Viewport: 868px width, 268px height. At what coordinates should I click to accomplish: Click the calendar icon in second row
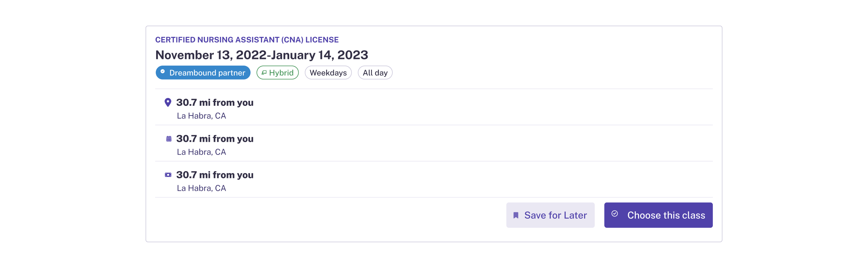point(169,139)
